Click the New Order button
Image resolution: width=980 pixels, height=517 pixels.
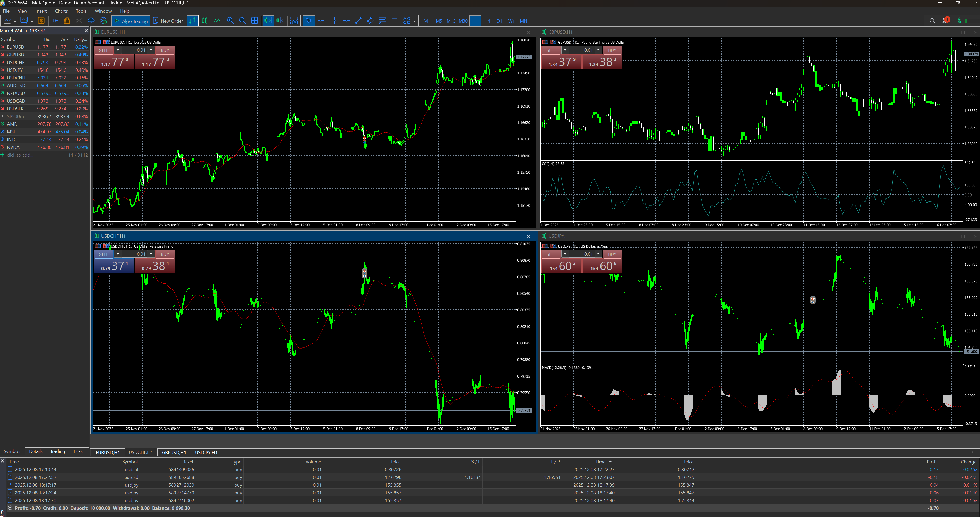coord(168,21)
